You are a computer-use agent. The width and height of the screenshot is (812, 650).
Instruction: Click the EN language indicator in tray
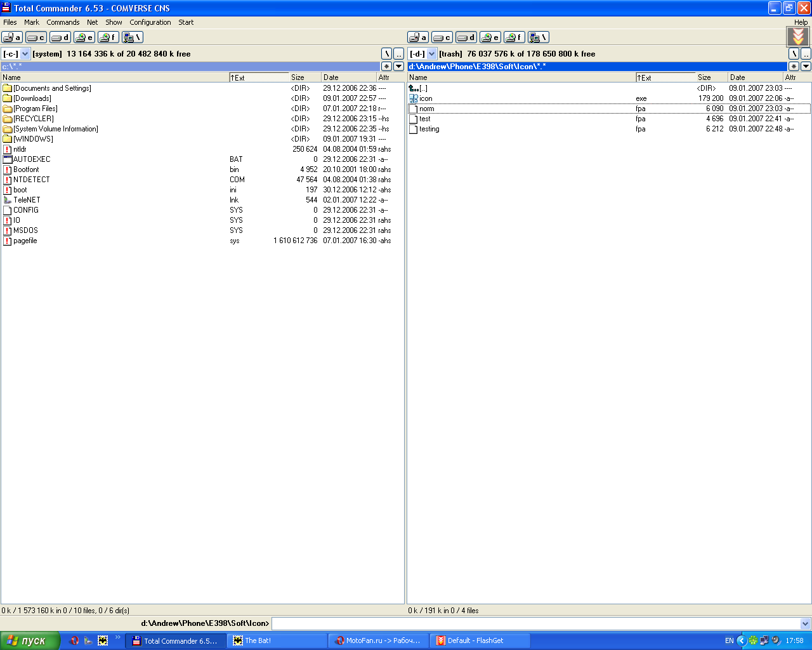point(730,640)
